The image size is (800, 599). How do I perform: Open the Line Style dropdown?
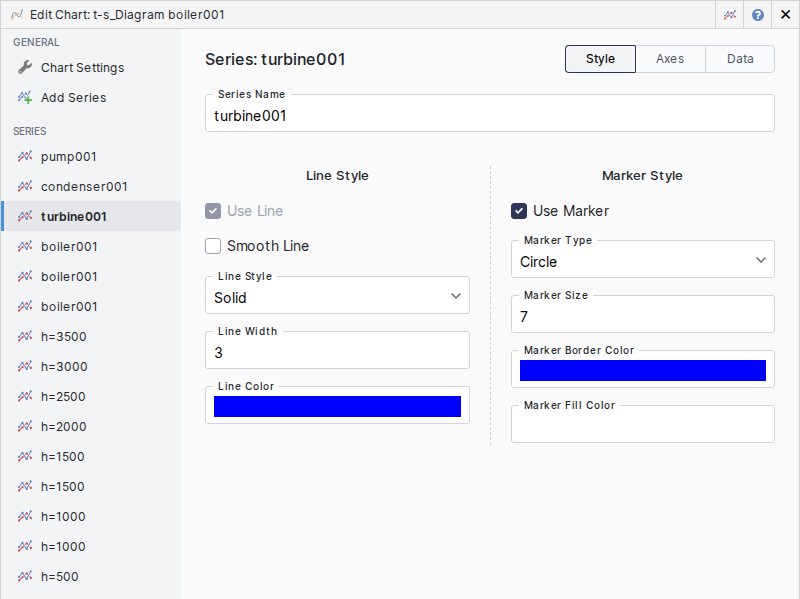(x=337, y=296)
